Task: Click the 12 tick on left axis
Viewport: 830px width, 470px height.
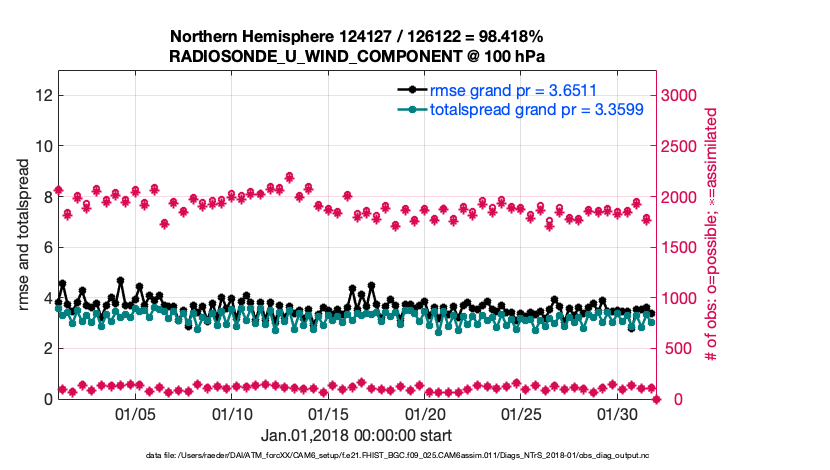Action: coord(45,95)
